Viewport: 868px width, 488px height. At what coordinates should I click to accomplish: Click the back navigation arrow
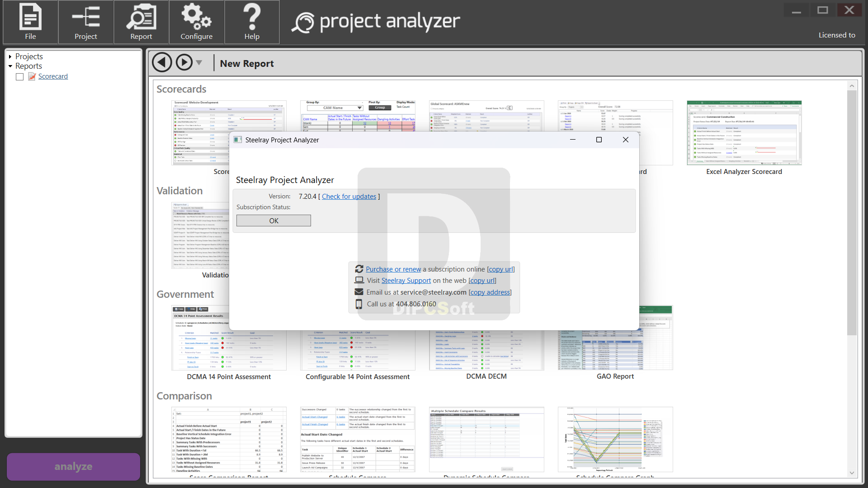pos(162,62)
